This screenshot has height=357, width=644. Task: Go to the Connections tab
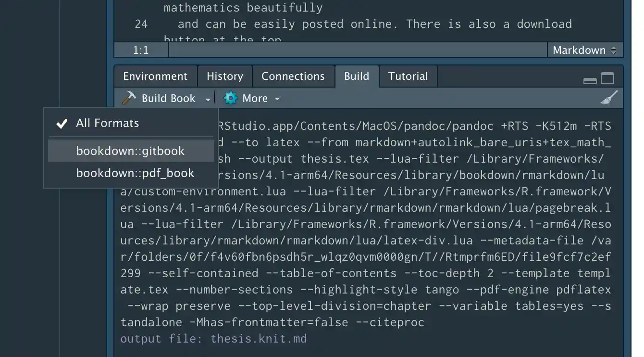[x=293, y=76]
